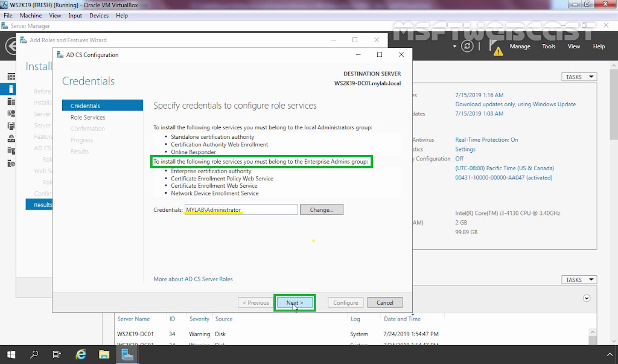Click Real-Time Protection: On link
Image resolution: width=618 pixels, height=364 pixels.
[x=486, y=139]
